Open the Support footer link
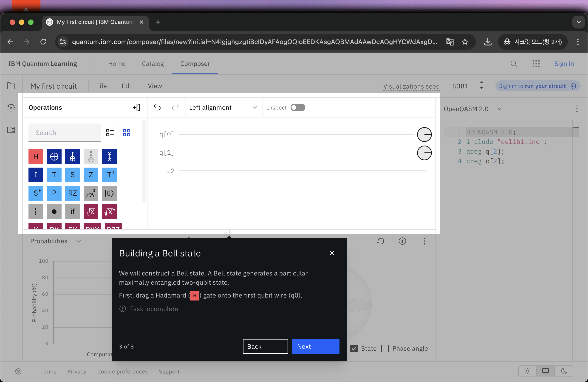Image resolution: width=588 pixels, height=382 pixels. click(x=169, y=371)
